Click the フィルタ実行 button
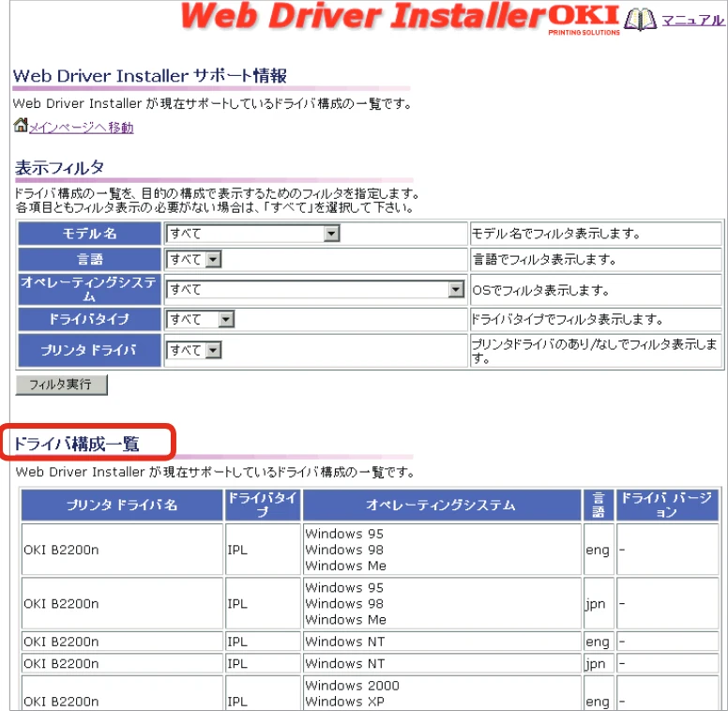Screen dimensions: 728x711 [x=61, y=385]
